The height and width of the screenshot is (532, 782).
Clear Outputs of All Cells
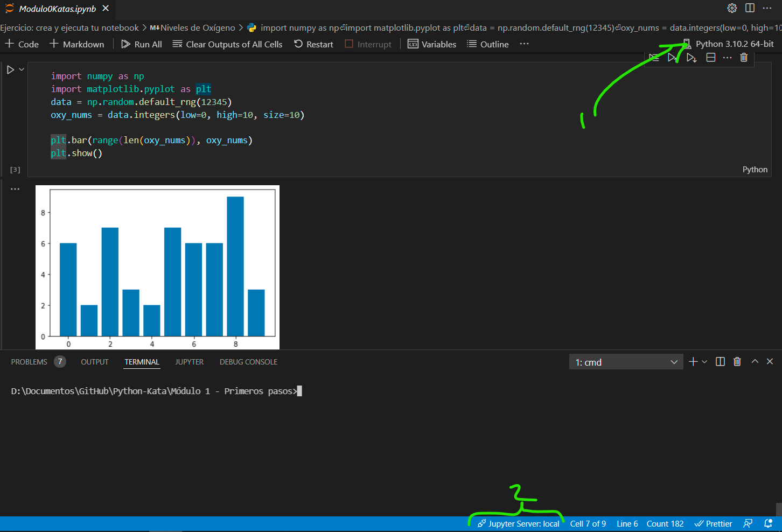[227, 44]
